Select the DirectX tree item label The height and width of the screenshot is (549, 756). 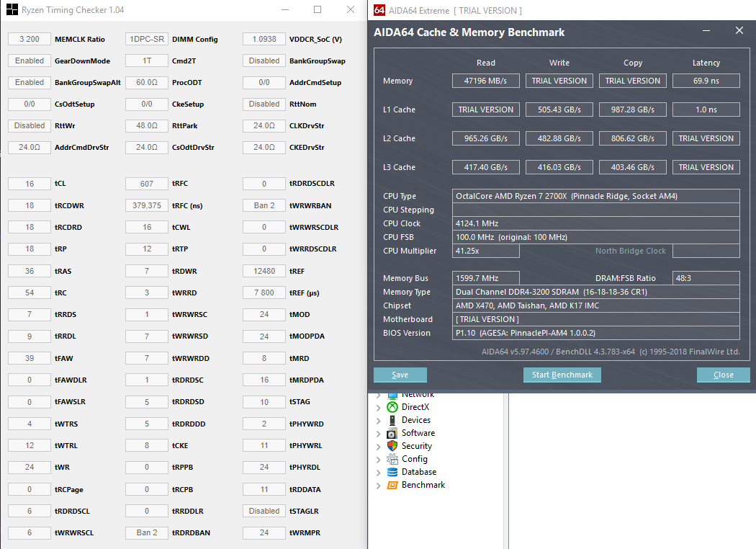415,407
